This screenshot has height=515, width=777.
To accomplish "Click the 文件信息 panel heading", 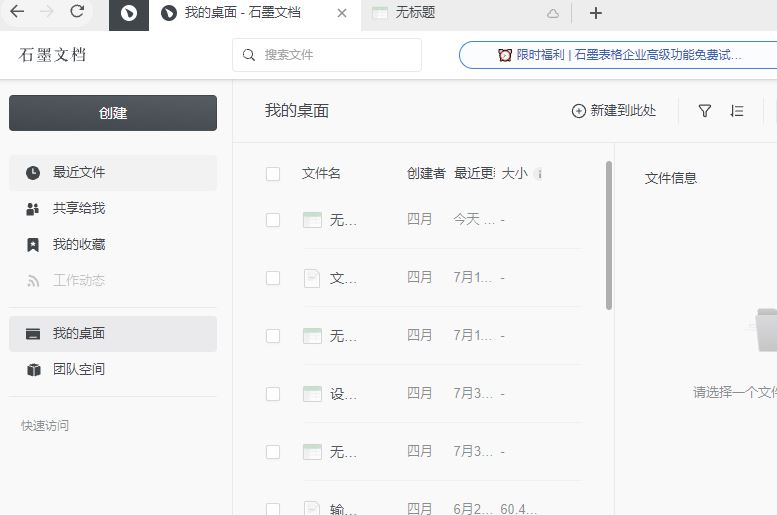I will [670, 178].
